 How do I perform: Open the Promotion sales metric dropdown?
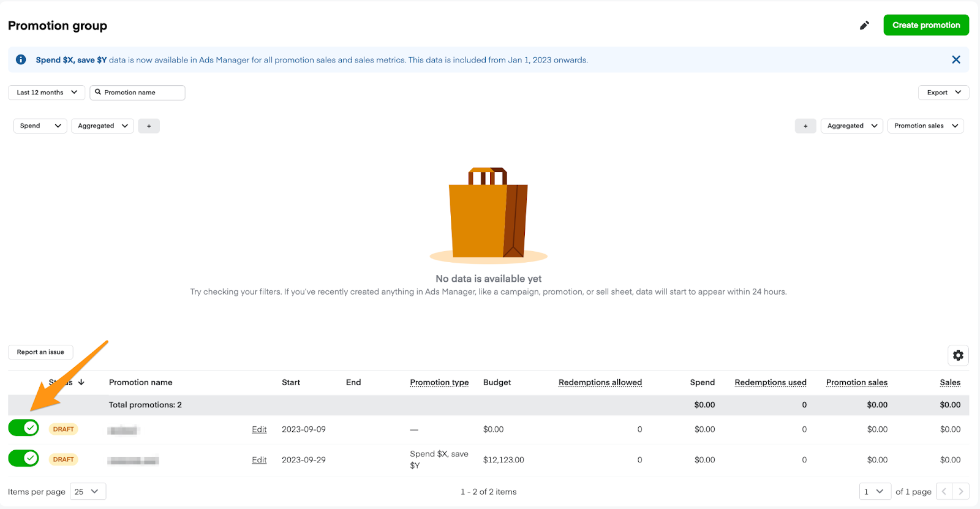925,126
